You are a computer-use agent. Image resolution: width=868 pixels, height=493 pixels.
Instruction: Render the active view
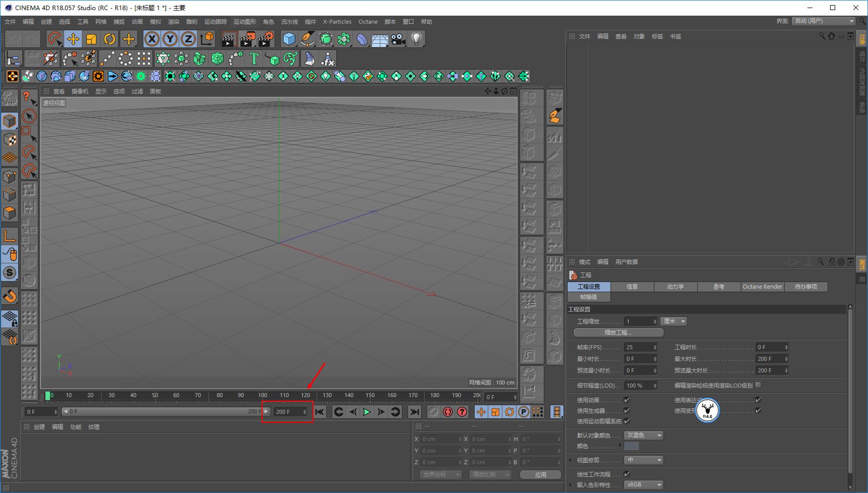pyautogui.click(x=229, y=39)
